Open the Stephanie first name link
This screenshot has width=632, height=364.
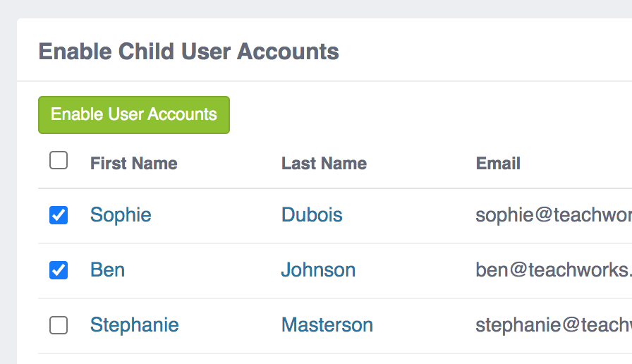134,324
